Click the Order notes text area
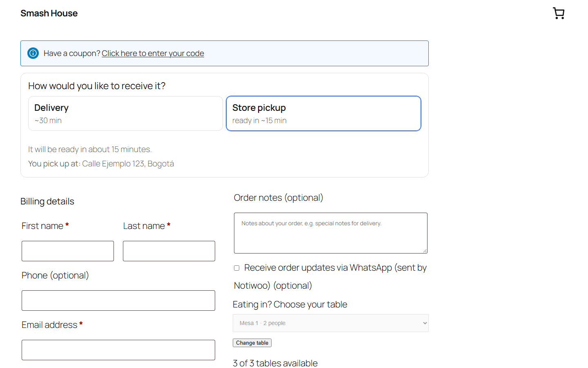Screen dimensions: 588x368 pos(331,233)
